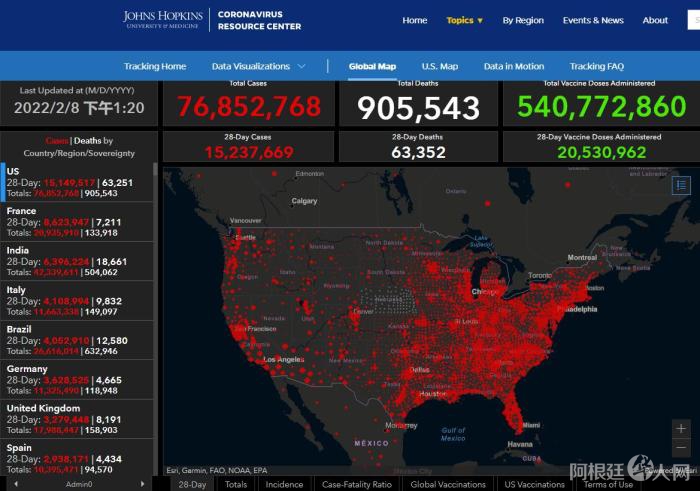This screenshot has width=700, height=491.
Task: Zoom in on the map
Action: [681, 428]
